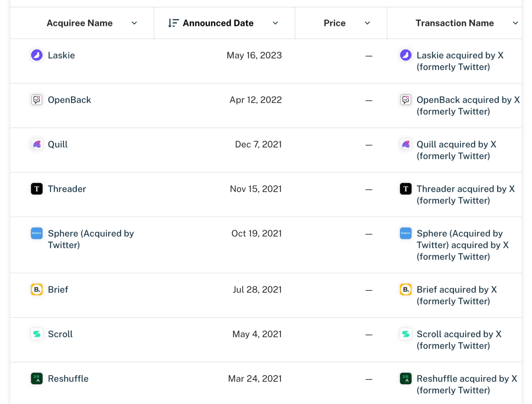The image size is (532, 404).
Task: Select the date Nov 15, 2021
Action: coord(256,189)
